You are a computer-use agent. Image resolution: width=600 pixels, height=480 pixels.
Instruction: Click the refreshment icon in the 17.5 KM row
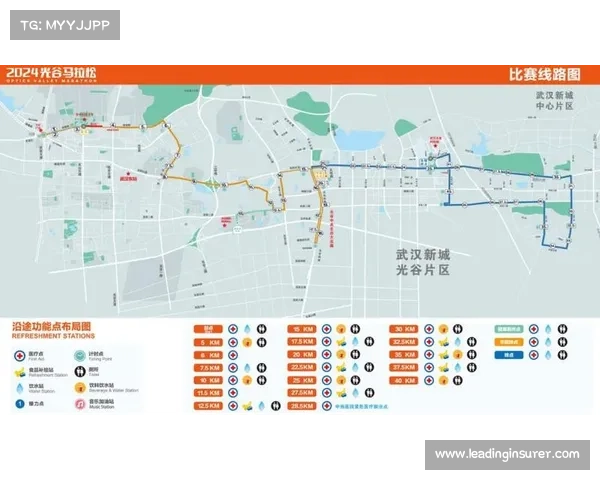pos(341,342)
